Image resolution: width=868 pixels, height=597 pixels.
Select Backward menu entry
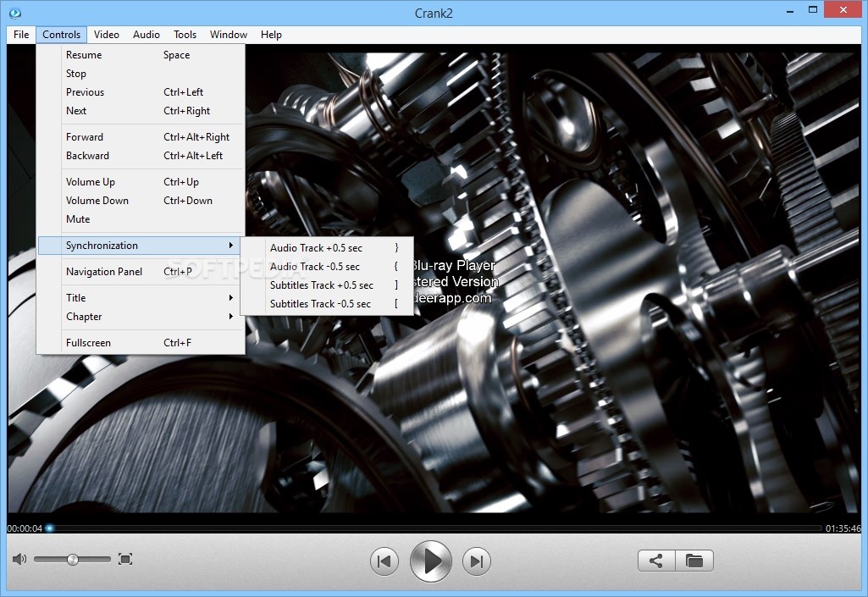[x=141, y=156]
